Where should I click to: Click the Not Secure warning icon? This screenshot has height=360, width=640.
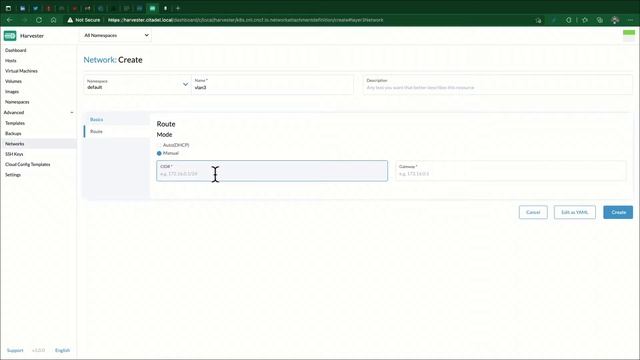coord(70,20)
